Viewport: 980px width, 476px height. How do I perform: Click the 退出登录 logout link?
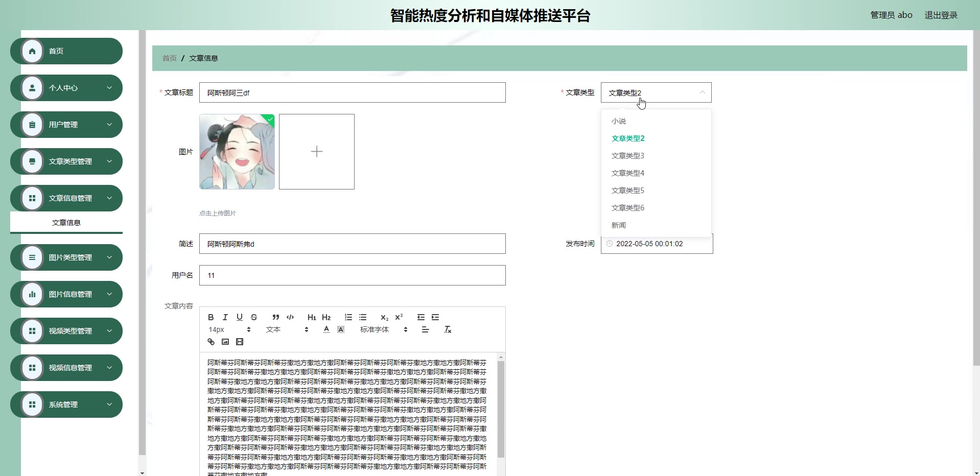[x=941, y=15]
